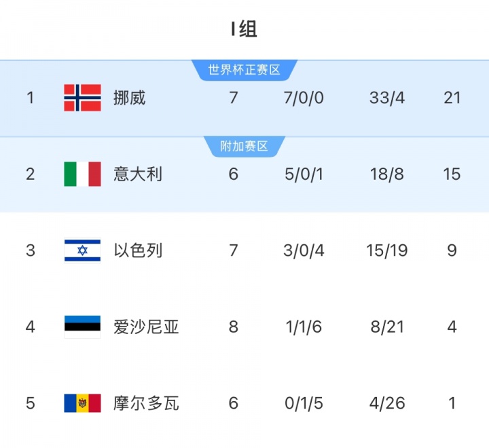Open team 意大利 from standings
The image size is (489, 448).
tap(138, 174)
